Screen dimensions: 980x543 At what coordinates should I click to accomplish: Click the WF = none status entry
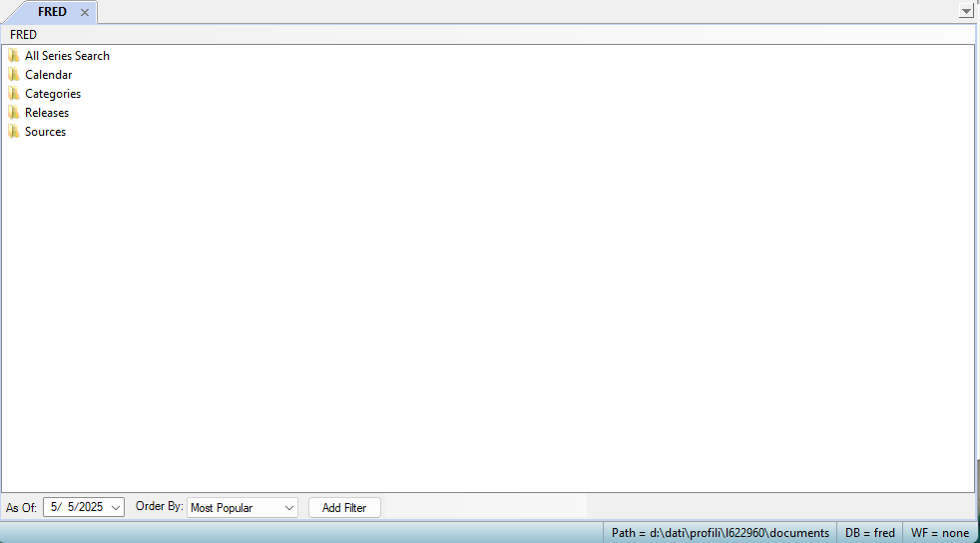939,533
